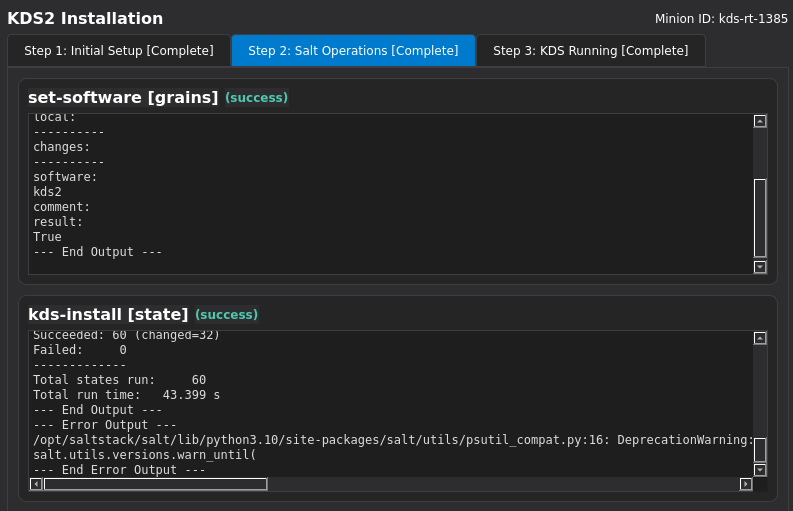793x511 pixels.
Task: Click the 'software:' output line
Action: point(65,177)
